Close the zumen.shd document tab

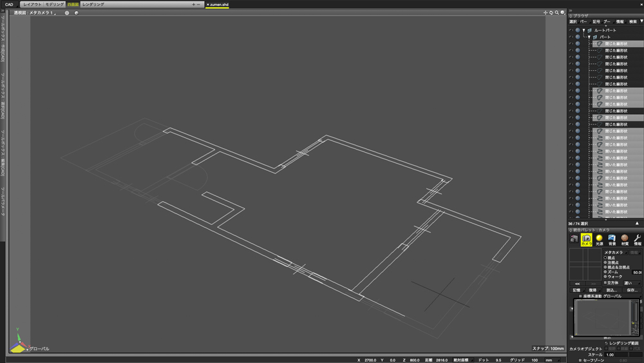click(208, 5)
